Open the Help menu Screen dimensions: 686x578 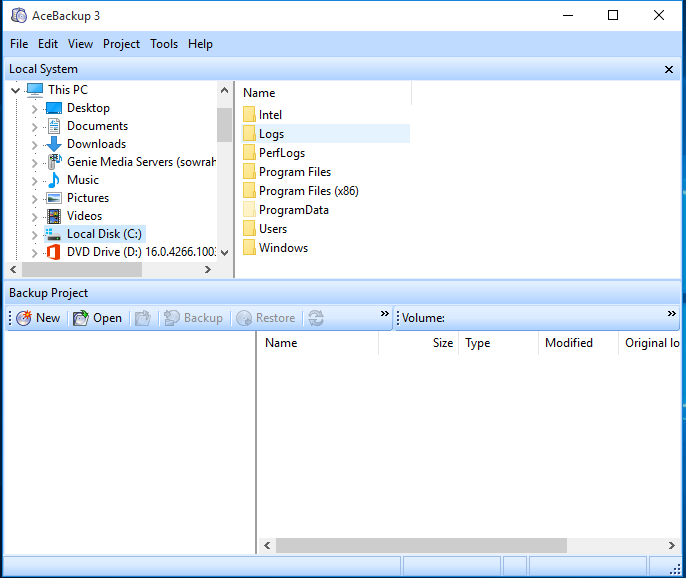[200, 44]
